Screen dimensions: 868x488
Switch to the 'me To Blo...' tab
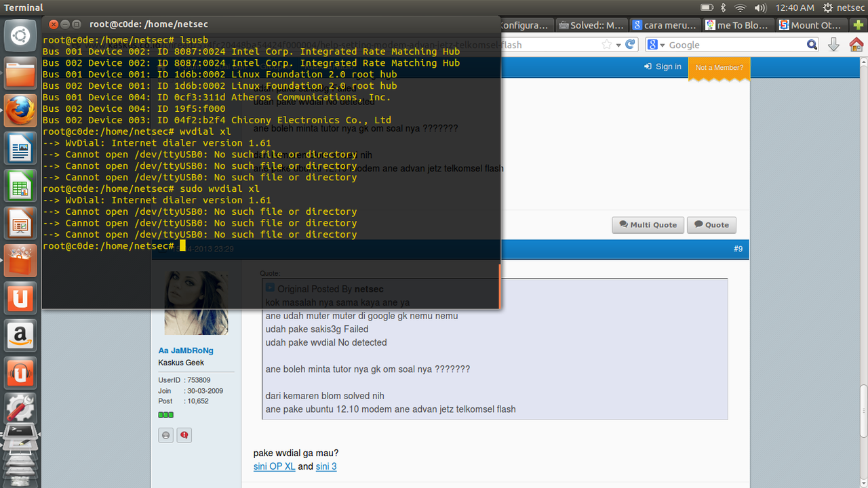point(738,25)
